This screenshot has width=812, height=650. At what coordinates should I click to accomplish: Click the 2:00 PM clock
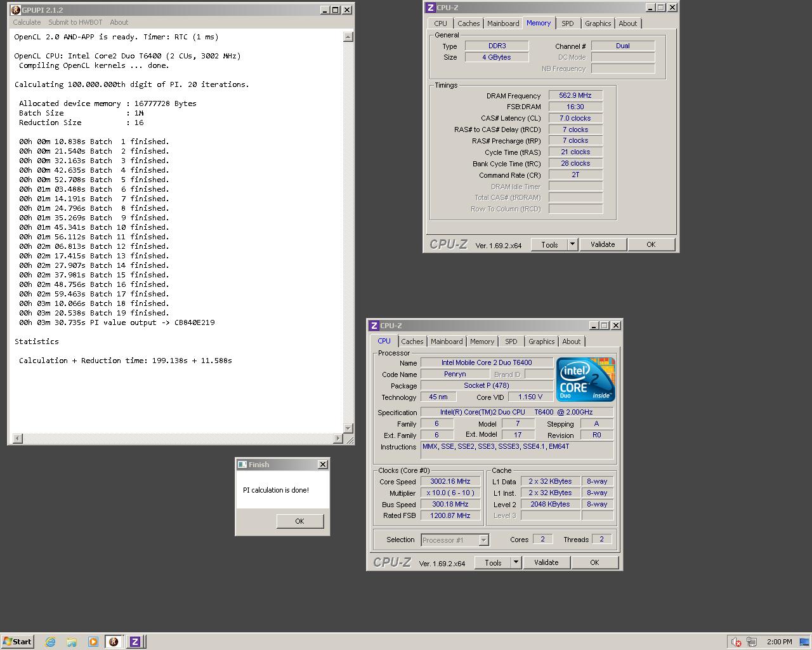(x=779, y=642)
